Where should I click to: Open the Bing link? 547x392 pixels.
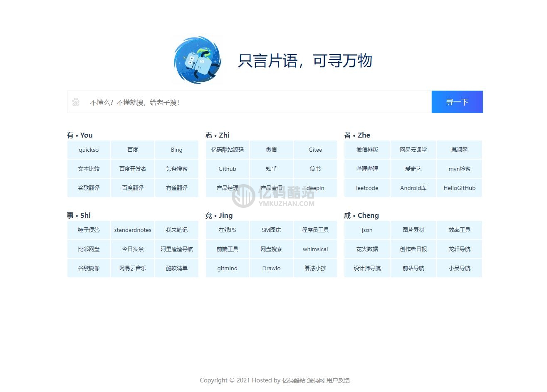pos(177,150)
